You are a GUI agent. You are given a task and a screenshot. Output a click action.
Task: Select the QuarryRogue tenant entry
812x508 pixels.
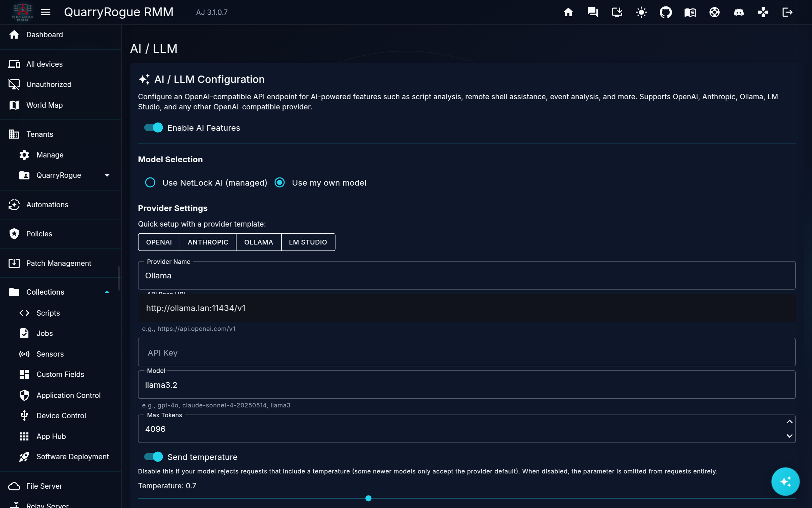[59, 175]
